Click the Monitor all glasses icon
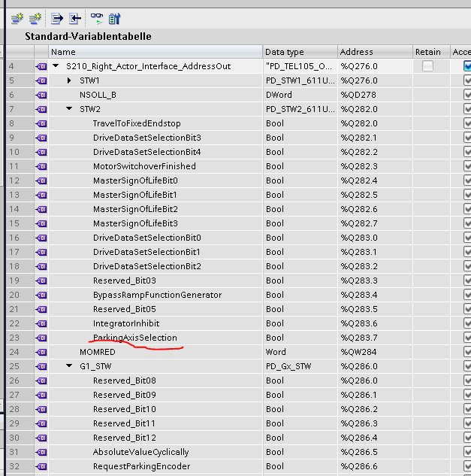Viewport: 471px width, 476px height. coord(96,18)
